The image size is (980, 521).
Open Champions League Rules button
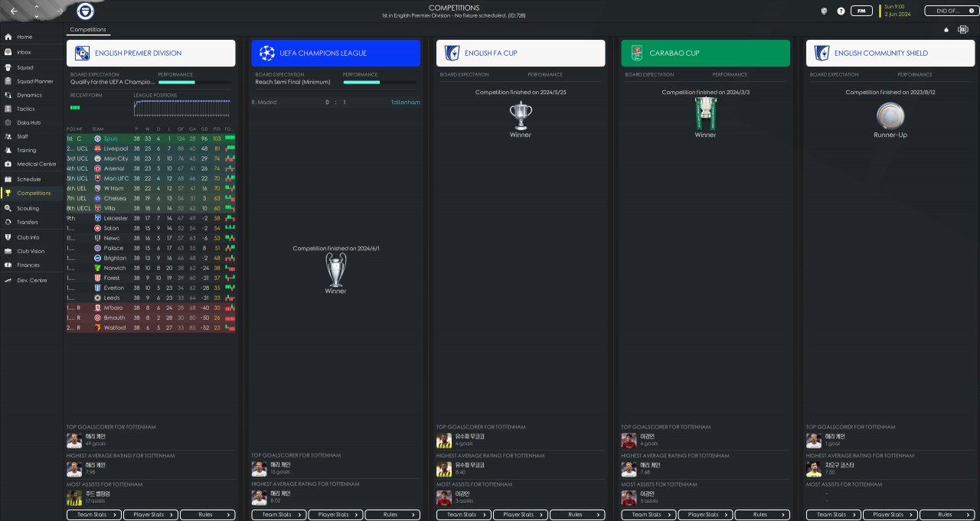tap(391, 515)
